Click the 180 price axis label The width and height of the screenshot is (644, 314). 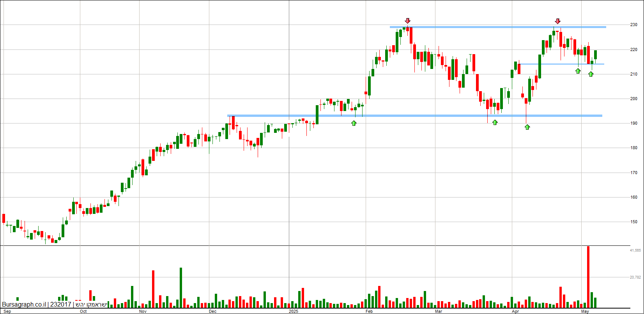633,148
